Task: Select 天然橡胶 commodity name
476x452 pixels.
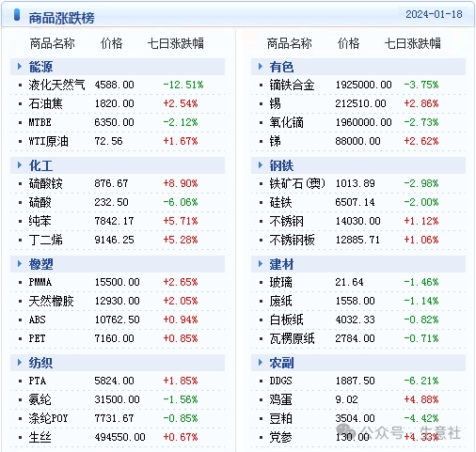Action: pos(51,301)
